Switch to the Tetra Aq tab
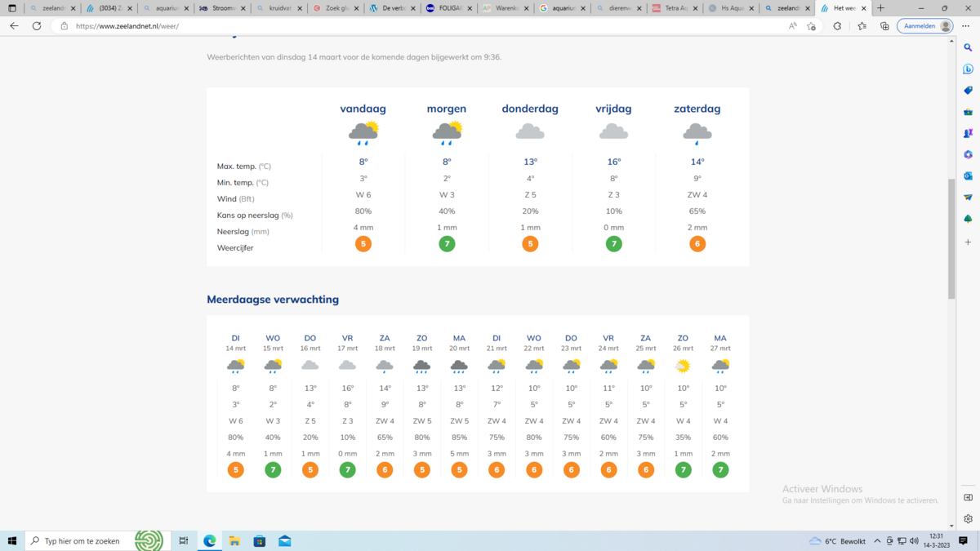The width and height of the screenshot is (980, 551). point(673,8)
